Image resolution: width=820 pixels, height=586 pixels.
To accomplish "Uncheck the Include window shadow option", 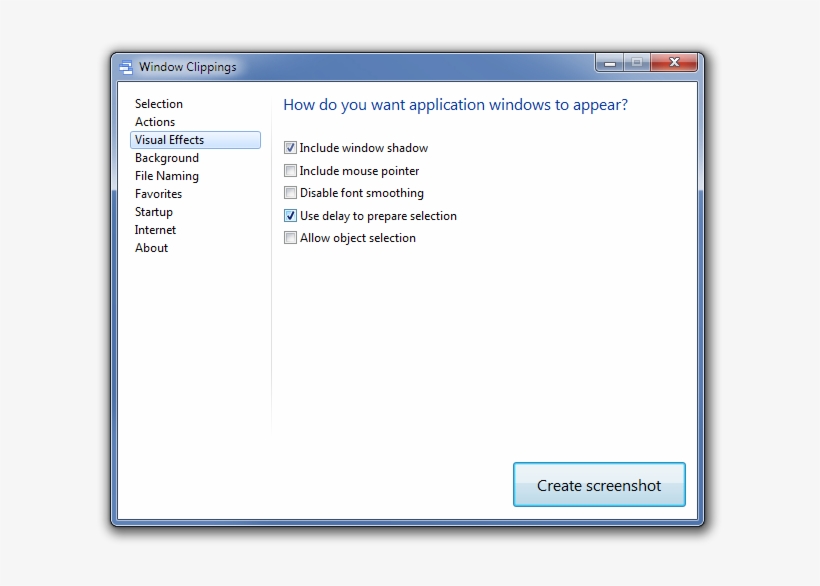I will (x=290, y=147).
